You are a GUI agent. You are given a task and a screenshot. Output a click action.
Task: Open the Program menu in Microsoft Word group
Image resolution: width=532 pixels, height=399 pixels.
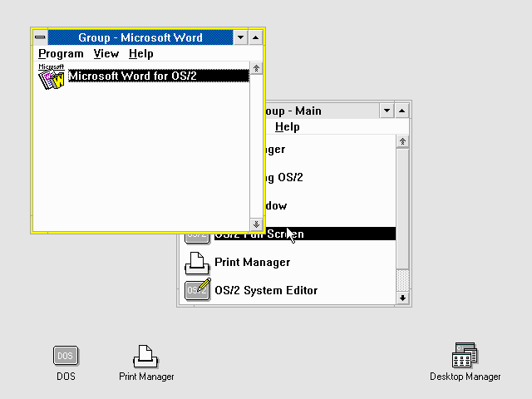point(61,53)
